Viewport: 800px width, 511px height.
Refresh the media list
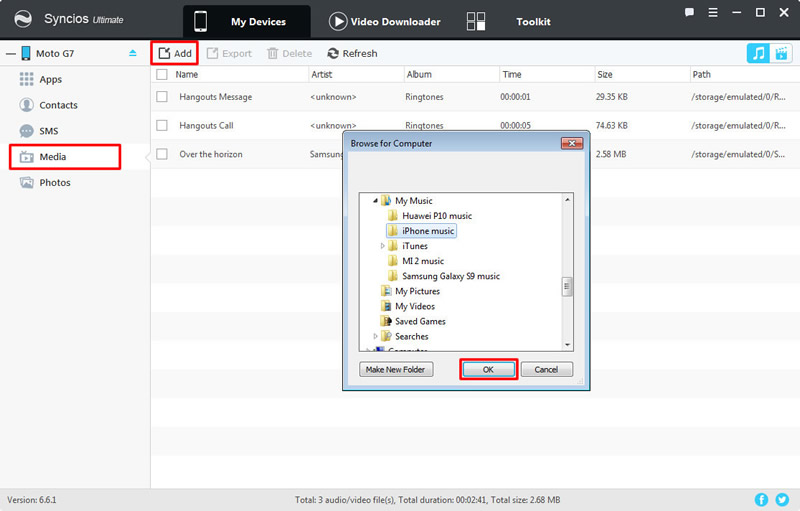point(352,53)
